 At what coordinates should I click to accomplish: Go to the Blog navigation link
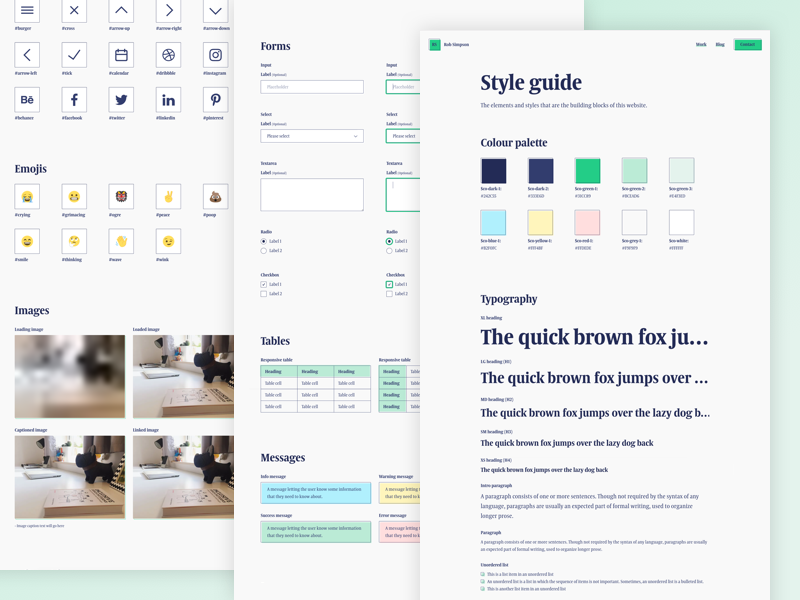pyautogui.click(x=720, y=45)
